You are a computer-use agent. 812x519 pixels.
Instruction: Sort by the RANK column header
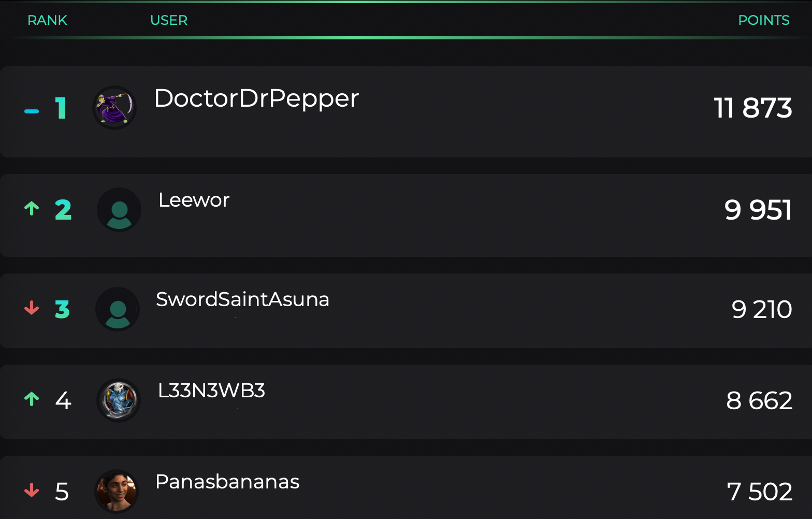click(47, 20)
